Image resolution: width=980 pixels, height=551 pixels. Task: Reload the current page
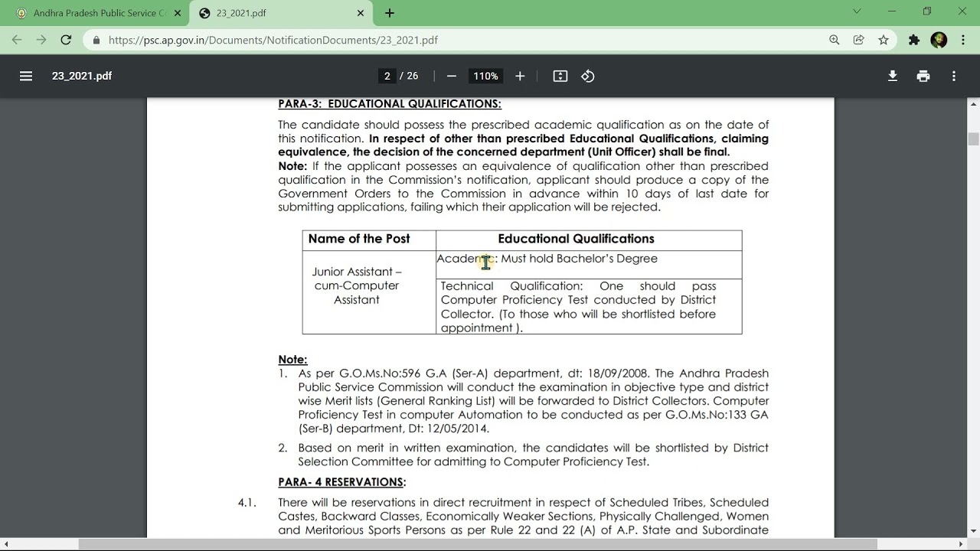66,40
